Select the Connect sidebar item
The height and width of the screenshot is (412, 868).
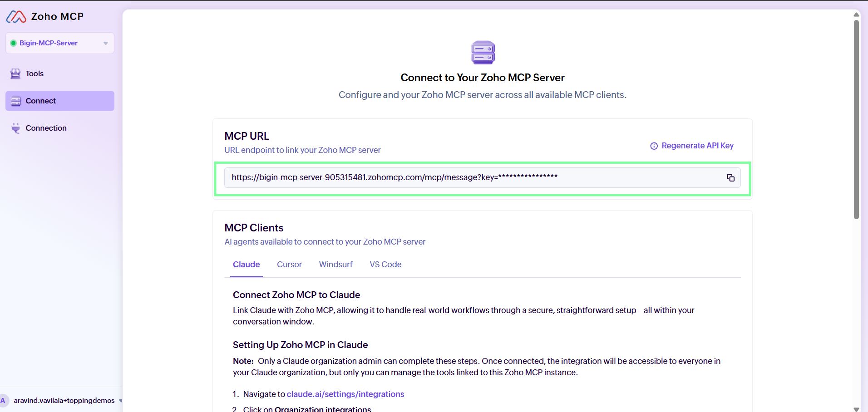coord(60,101)
